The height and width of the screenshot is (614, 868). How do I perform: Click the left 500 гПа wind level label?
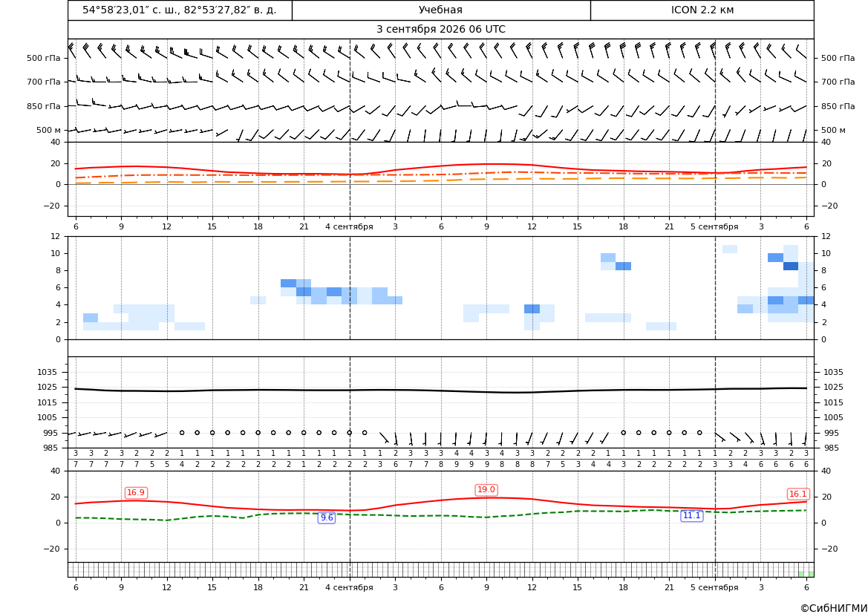click(44, 58)
